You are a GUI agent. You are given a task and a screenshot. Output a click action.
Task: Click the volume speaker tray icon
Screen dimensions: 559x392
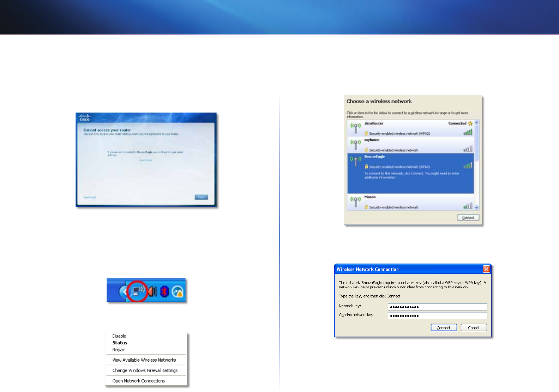152,291
